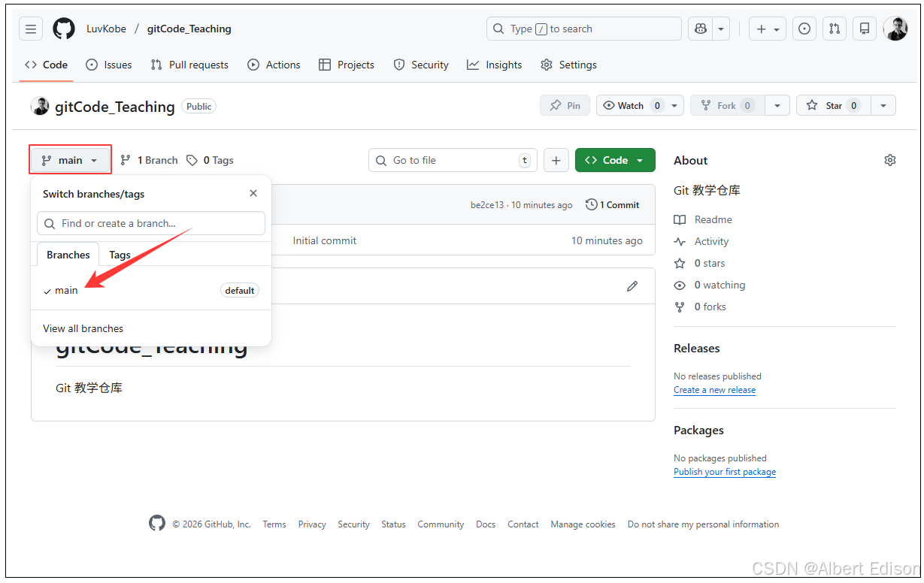Switch to the Code tab
The image size is (924, 583).
pyautogui.click(x=47, y=65)
